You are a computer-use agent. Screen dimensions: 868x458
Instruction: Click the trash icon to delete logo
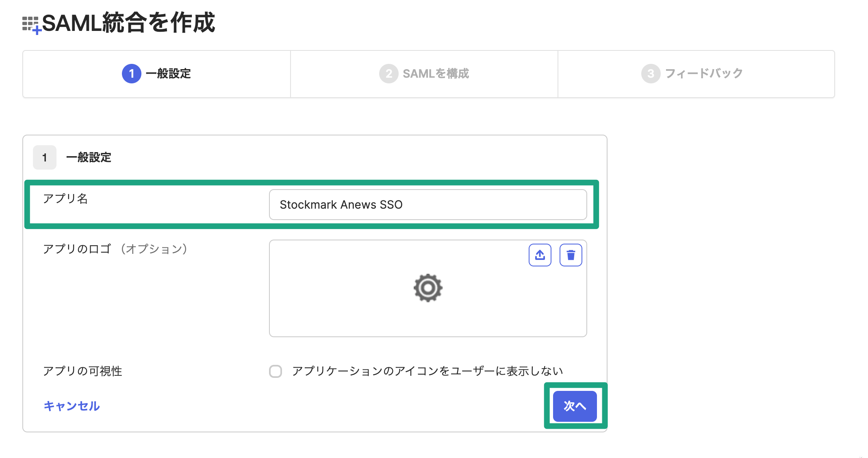[x=571, y=255]
